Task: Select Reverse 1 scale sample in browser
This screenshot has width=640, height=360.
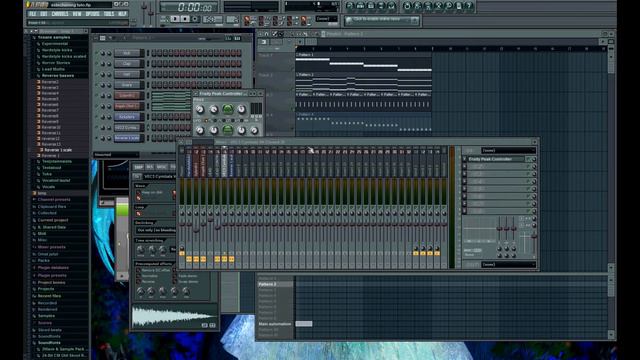Action: (58, 150)
